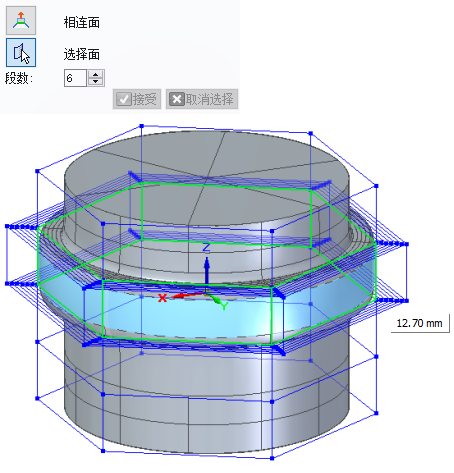
Task: Select the highlighted cyan band face
Action: [x=187, y=317]
